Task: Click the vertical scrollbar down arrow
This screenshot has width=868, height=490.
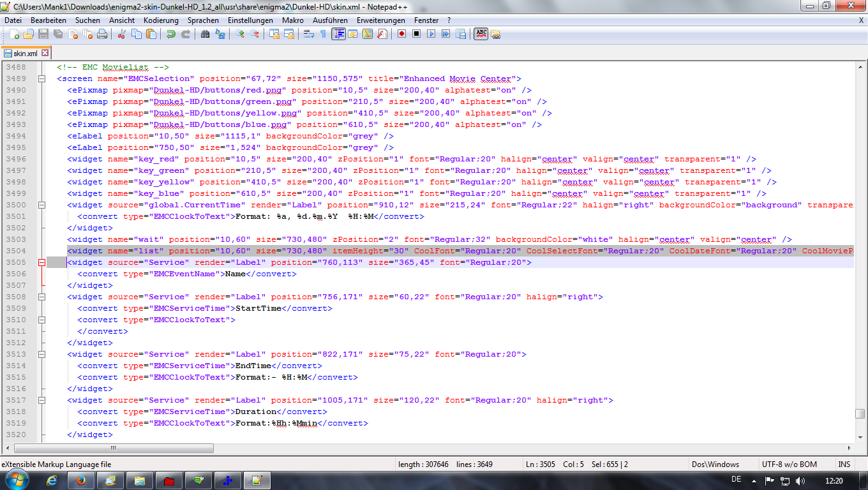Action: [x=860, y=438]
